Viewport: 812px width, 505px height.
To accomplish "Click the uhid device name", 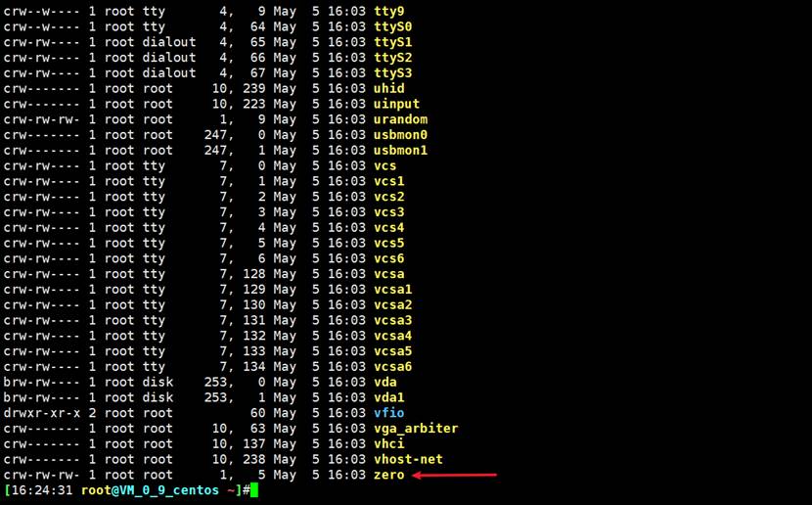I will [x=389, y=88].
